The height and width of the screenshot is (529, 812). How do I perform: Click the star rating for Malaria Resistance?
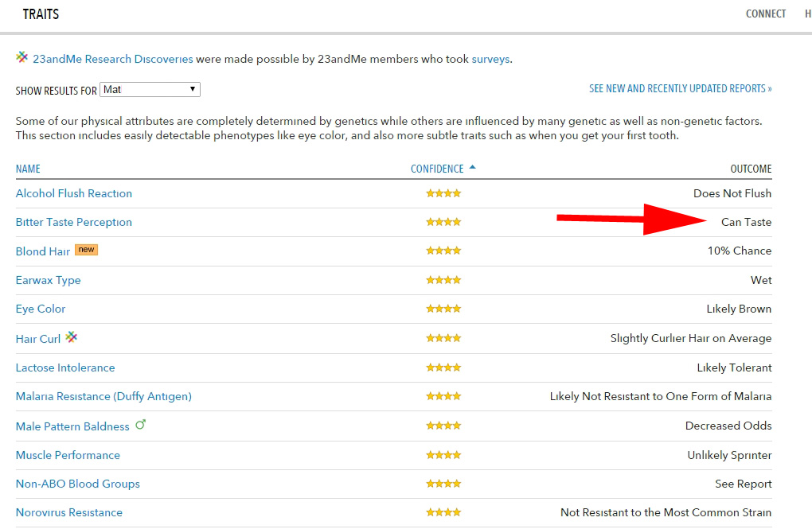coord(443,396)
